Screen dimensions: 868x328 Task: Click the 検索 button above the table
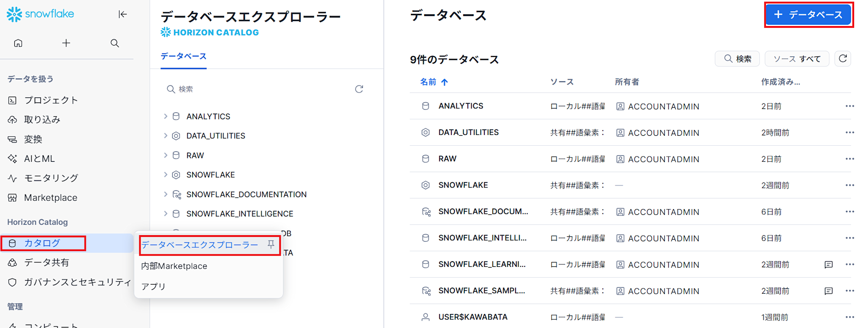tap(737, 59)
